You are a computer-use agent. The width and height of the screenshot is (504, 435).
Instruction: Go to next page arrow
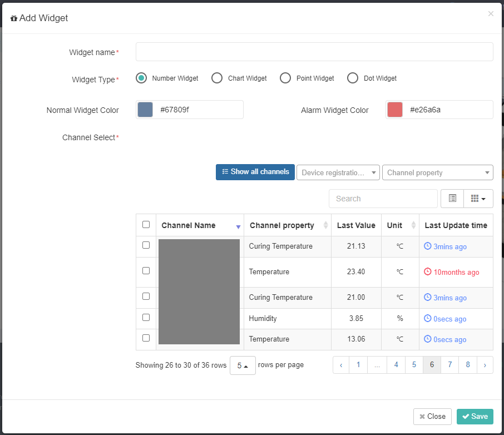[485, 365]
